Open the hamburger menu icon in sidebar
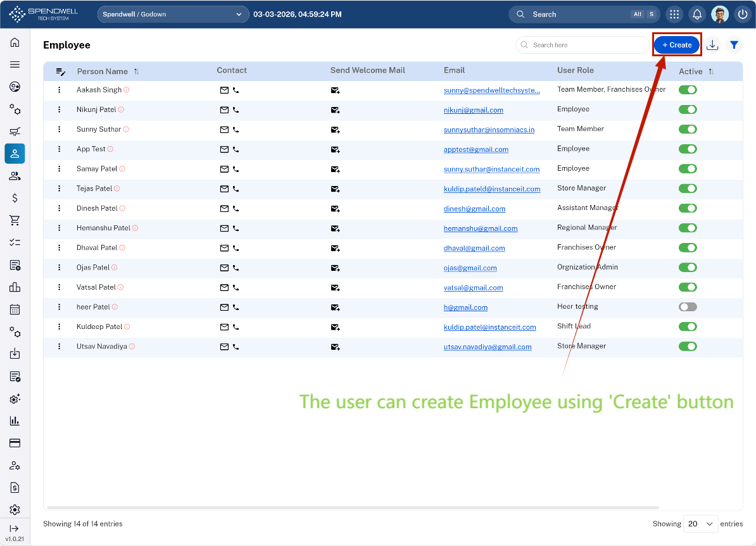 tap(15, 65)
